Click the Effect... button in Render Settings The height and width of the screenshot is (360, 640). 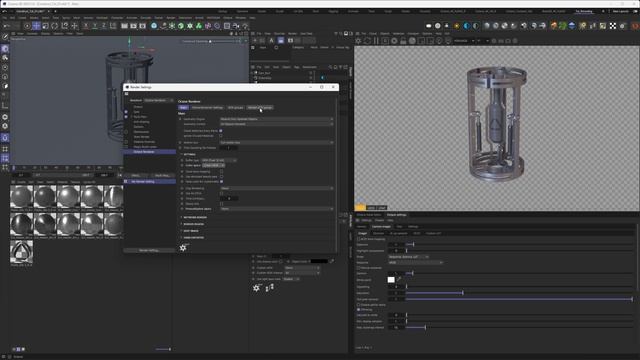pos(136,176)
